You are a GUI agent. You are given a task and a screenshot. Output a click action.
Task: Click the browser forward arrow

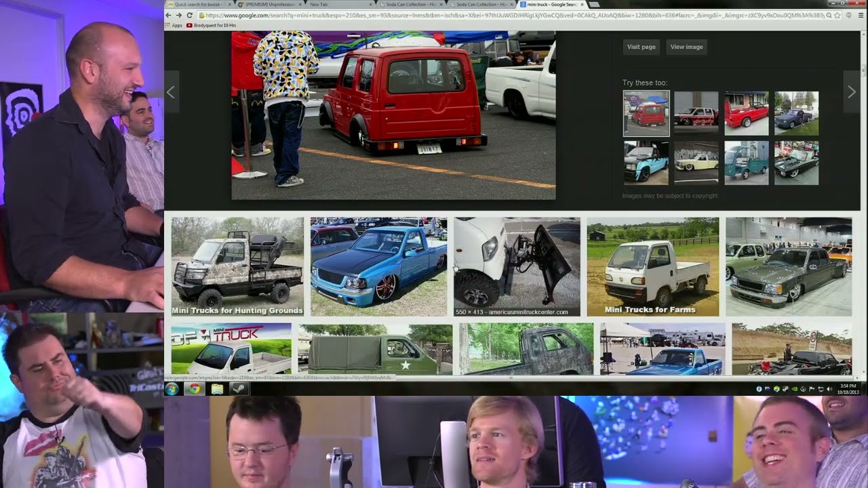click(x=179, y=15)
